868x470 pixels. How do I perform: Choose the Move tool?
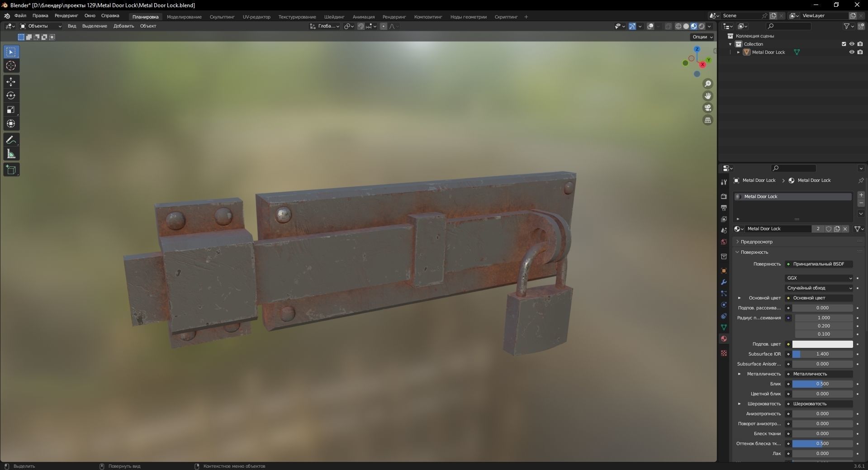click(x=11, y=82)
